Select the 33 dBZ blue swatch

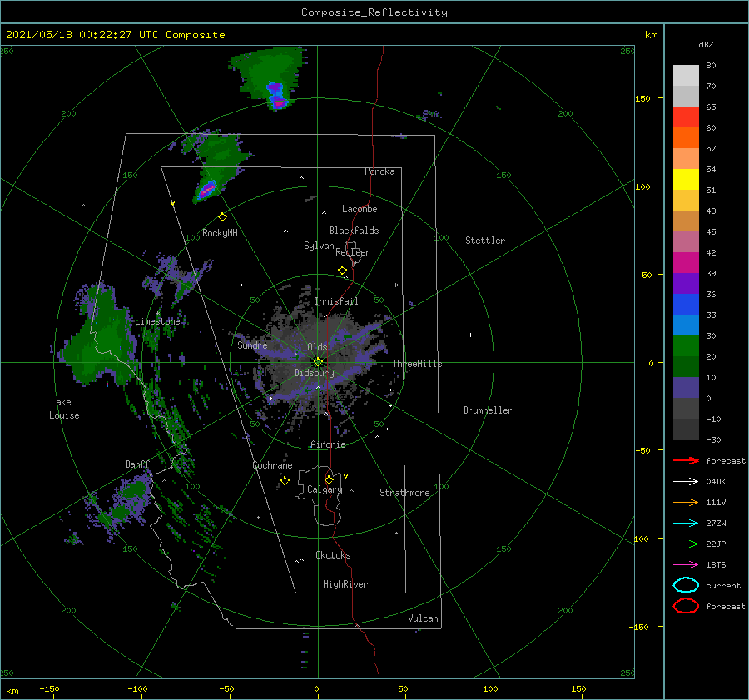click(686, 325)
